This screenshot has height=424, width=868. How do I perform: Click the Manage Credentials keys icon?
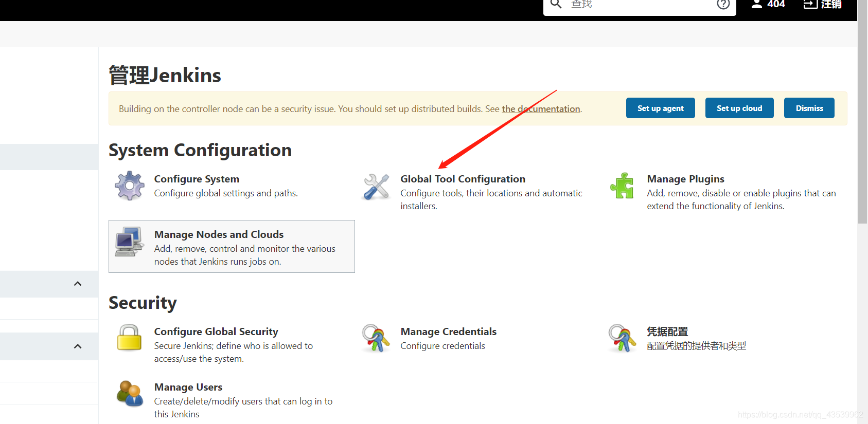[376, 338]
